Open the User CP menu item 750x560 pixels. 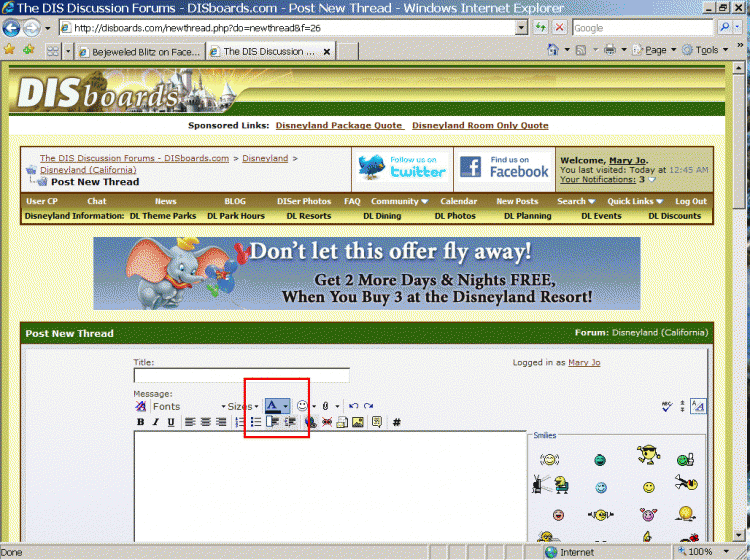tap(42, 201)
